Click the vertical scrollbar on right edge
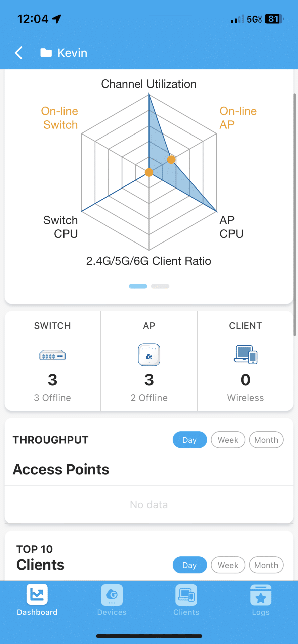The height and width of the screenshot is (644, 298). [295, 215]
